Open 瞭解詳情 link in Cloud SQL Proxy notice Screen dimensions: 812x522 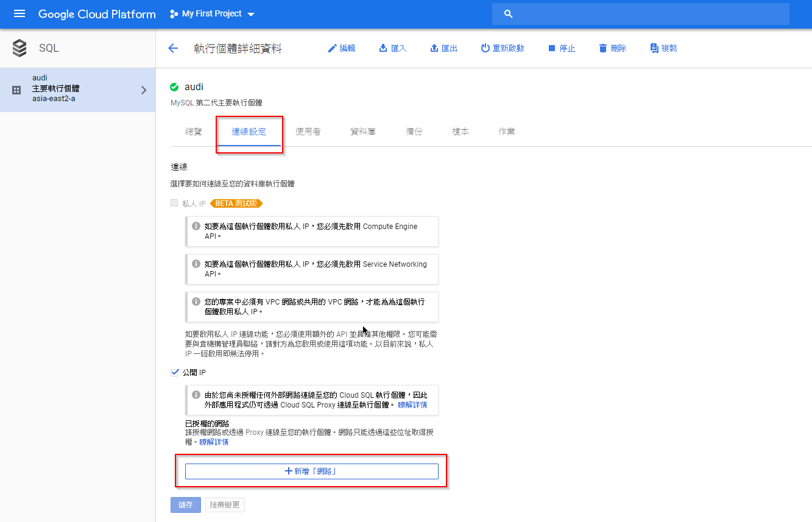[x=412, y=405]
